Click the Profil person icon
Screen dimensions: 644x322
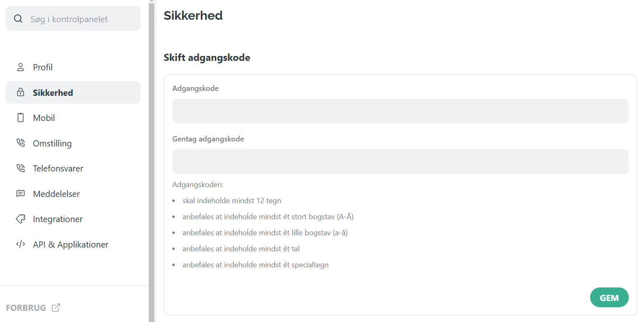pos(21,67)
